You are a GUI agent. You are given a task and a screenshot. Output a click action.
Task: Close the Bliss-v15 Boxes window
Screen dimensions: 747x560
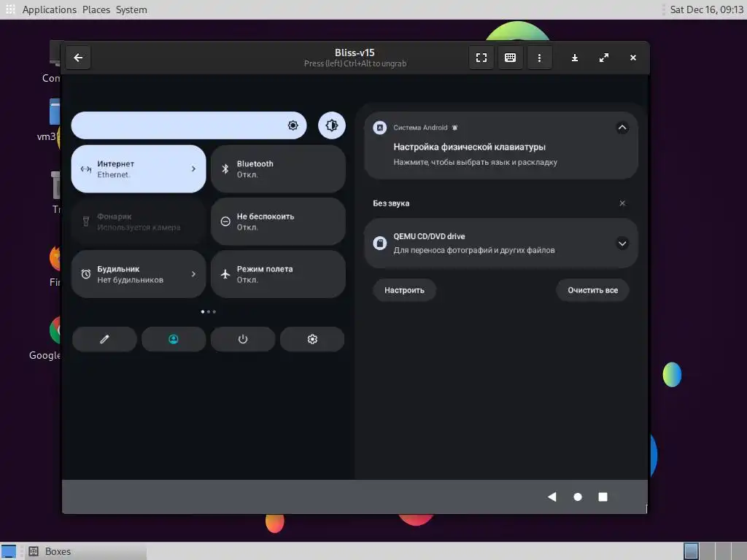[632, 58]
